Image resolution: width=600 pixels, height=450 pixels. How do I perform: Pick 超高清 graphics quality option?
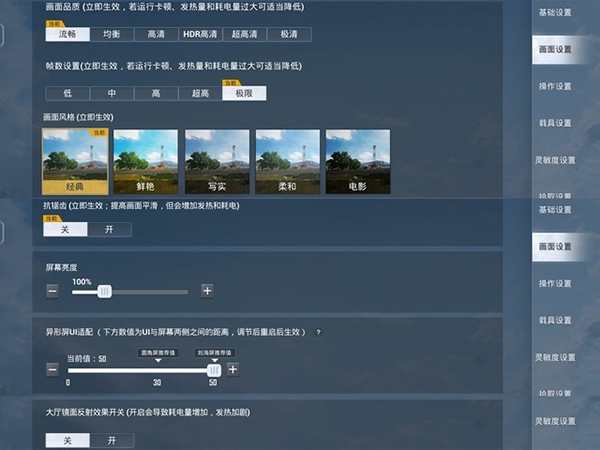pyautogui.click(x=245, y=34)
